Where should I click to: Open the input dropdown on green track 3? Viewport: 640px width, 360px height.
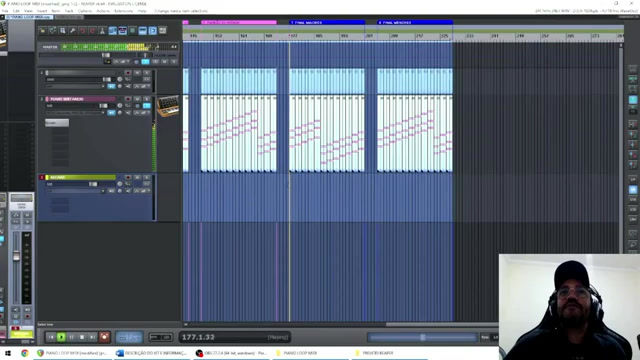coord(75,191)
